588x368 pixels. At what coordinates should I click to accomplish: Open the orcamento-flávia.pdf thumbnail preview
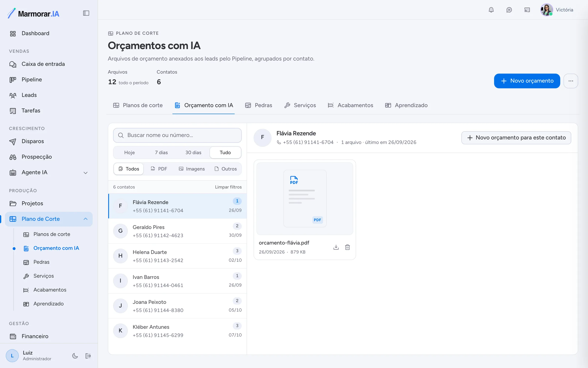click(305, 198)
